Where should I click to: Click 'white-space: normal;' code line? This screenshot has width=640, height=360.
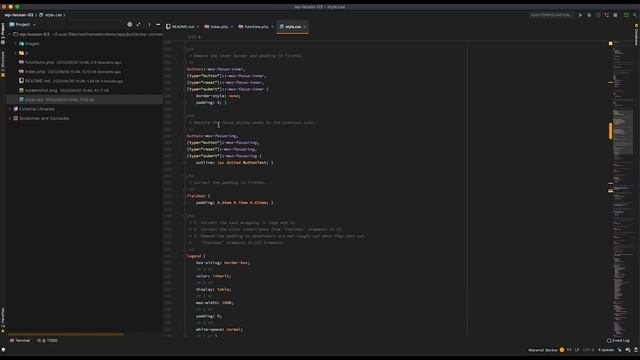[x=219, y=329]
